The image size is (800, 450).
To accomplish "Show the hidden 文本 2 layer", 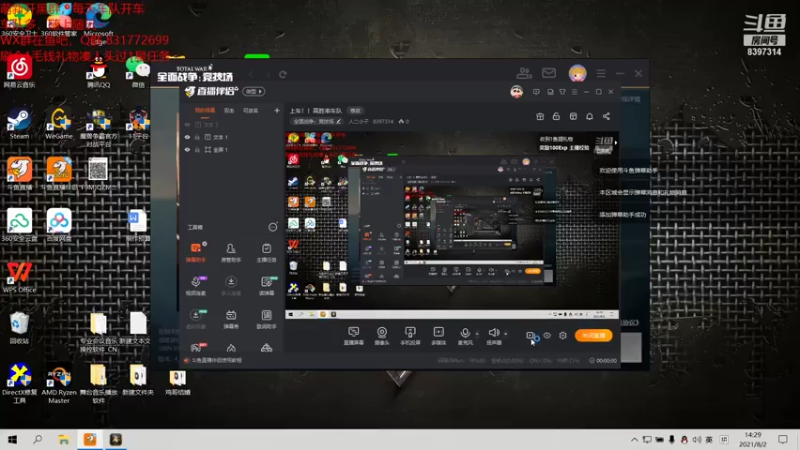I will click(x=187, y=124).
